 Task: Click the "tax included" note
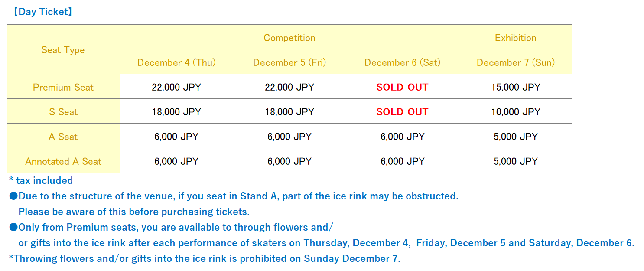[41, 180]
